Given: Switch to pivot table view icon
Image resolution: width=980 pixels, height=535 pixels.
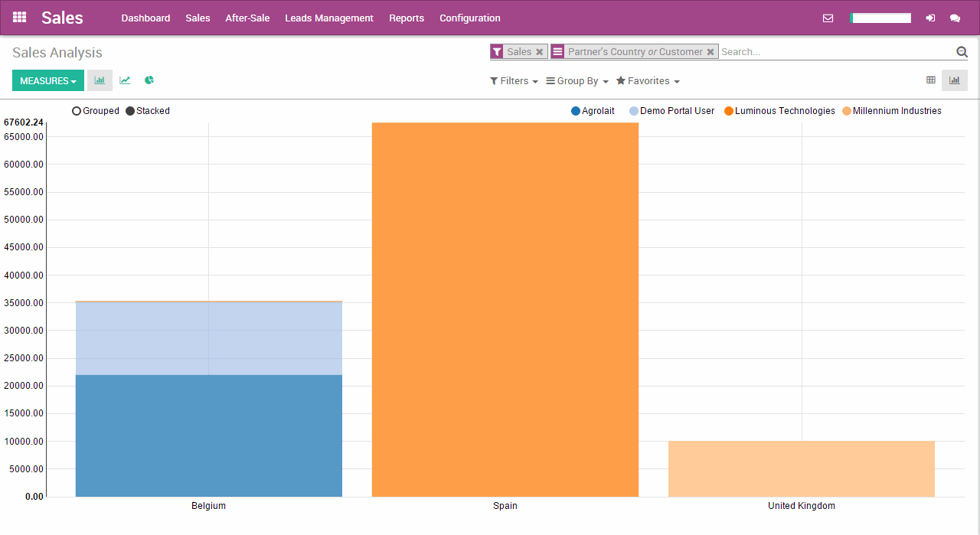Looking at the screenshot, I should click(930, 80).
